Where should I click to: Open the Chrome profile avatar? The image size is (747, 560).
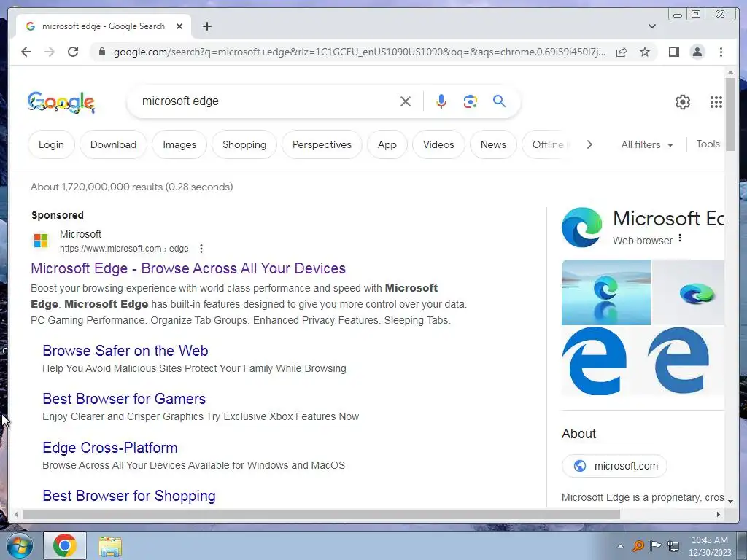coord(697,52)
